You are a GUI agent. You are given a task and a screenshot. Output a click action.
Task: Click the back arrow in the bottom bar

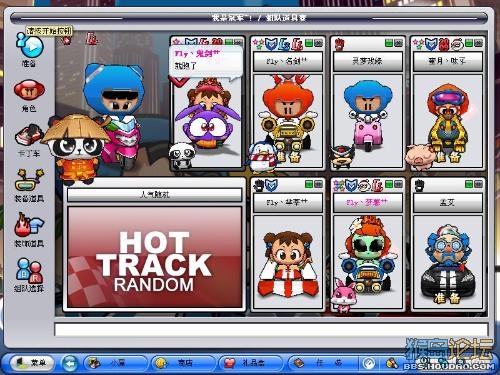point(69,363)
